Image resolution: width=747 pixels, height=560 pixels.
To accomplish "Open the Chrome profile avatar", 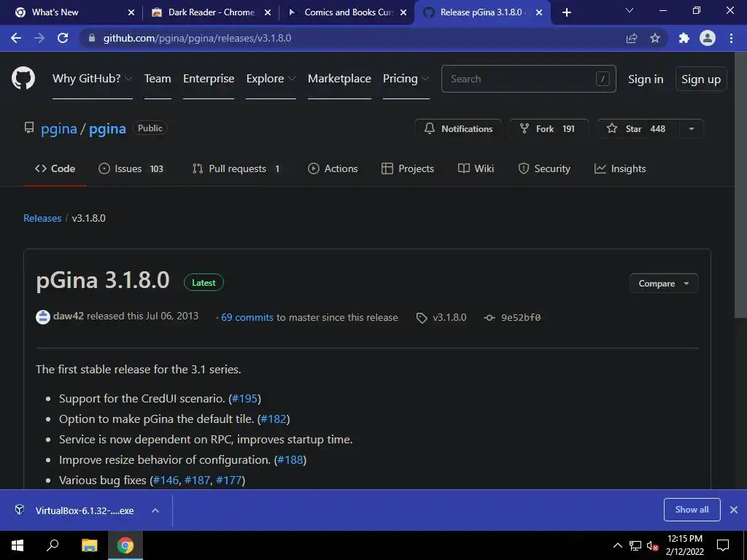I will (708, 38).
